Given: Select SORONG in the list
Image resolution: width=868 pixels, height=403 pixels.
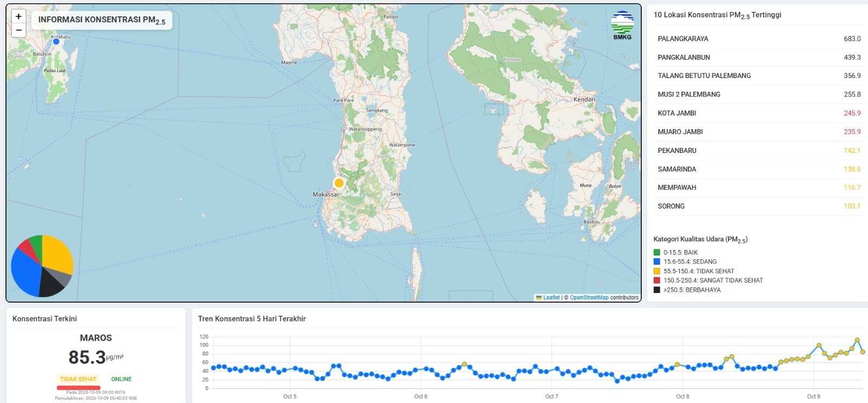Looking at the screenshot, I should [759, 206].
